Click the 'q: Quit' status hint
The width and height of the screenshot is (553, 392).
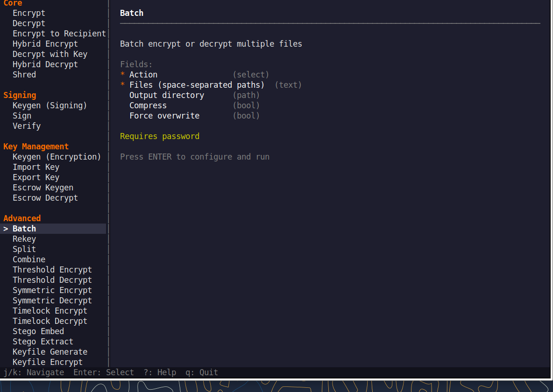click(202, 372)
